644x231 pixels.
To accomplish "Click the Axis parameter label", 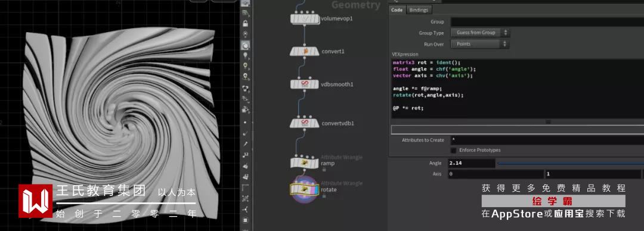I will (437, 174).
